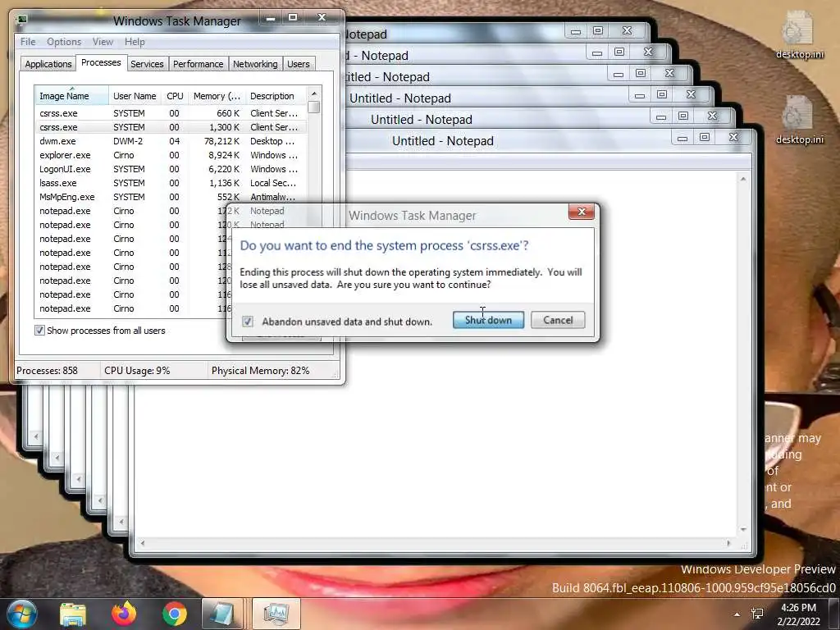Select the lower desktop.ini desktop icon
This screenshot has width=840, height=630.
799,120
